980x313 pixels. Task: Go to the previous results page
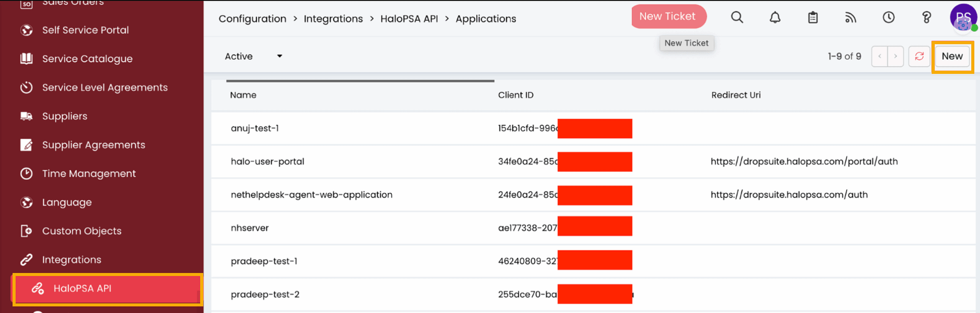tap(879, 56)
